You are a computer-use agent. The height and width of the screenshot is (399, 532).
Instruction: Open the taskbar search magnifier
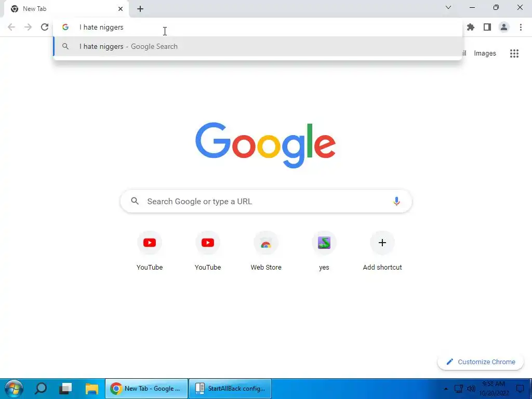[x=41, y=389]
